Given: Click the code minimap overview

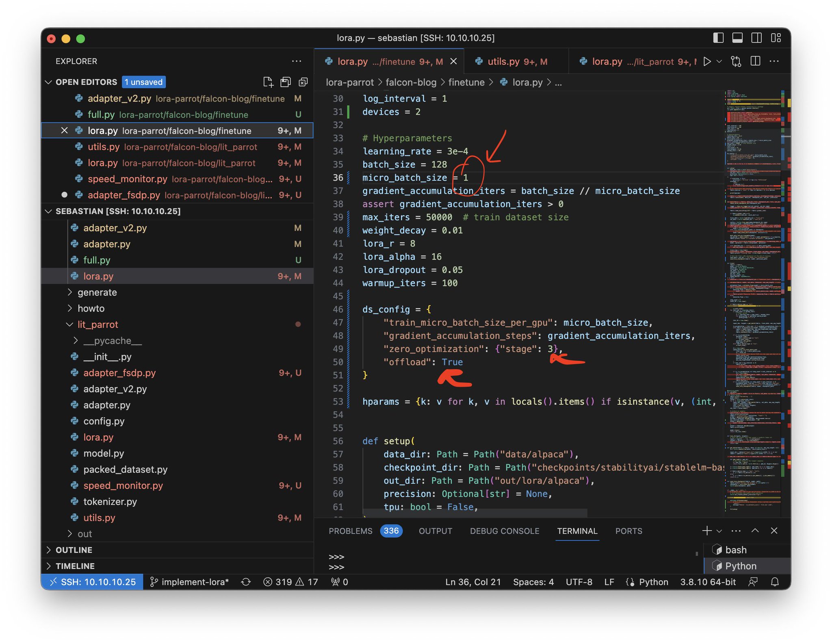Looking at the screenshot, I should pyautogui.click(x=754, y=300).
